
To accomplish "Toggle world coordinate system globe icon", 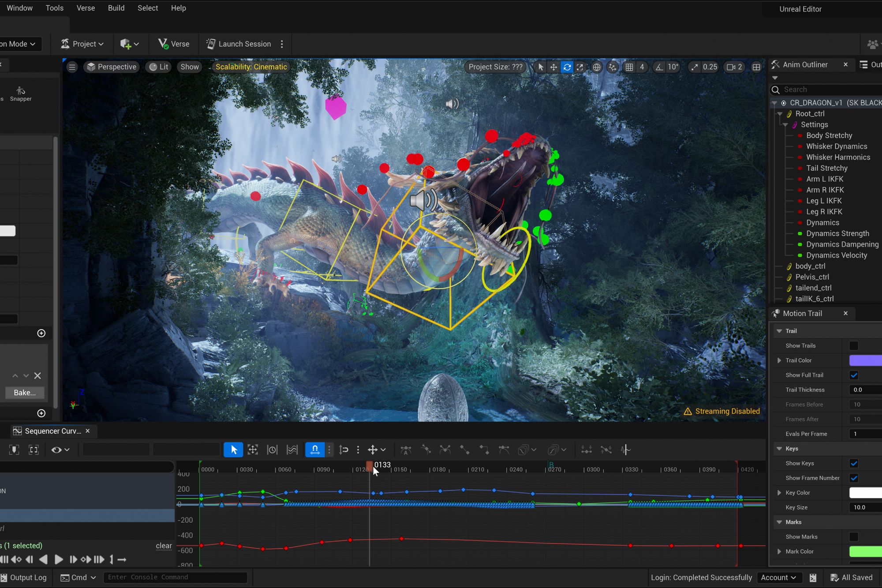I will pos(596,67).
